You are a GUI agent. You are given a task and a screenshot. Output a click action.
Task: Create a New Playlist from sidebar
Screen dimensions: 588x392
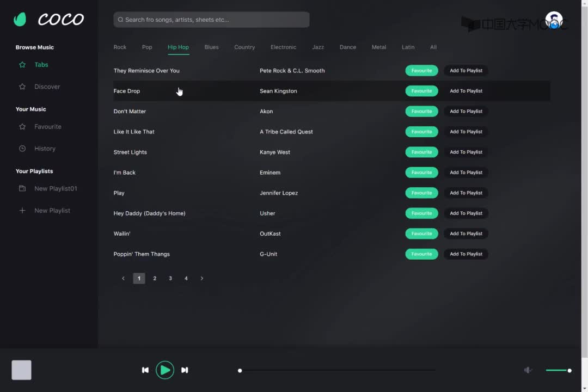click(x=52, y=211)
